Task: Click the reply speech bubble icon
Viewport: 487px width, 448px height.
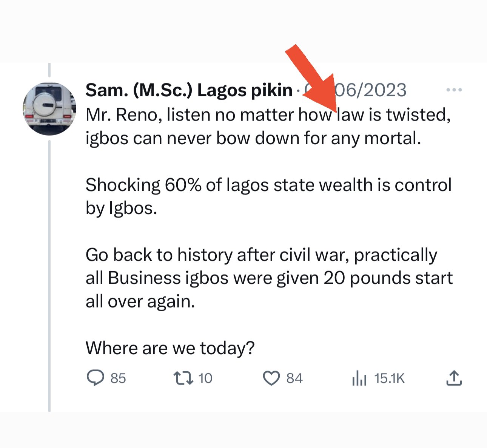Action: pyautogui.click(x=95, y=378)
